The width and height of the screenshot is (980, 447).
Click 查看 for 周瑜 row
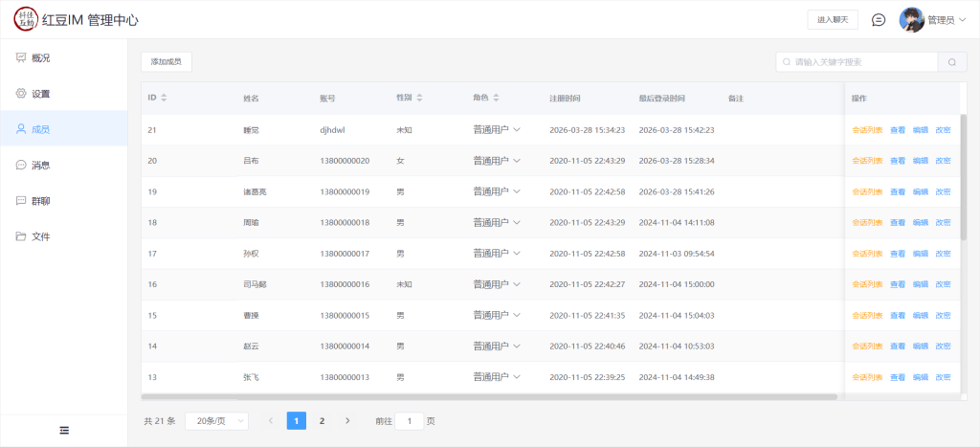pos(898,223)
